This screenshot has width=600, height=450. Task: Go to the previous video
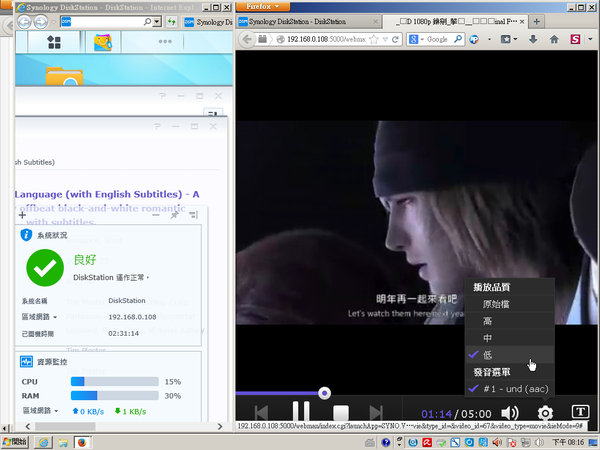(x=261, y=412)
